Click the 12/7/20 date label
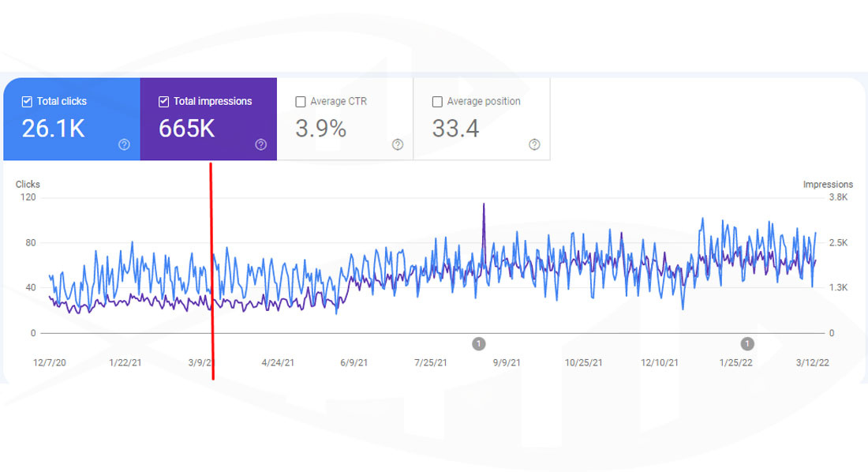Viewport: 868px width, 472px height. 49,362
